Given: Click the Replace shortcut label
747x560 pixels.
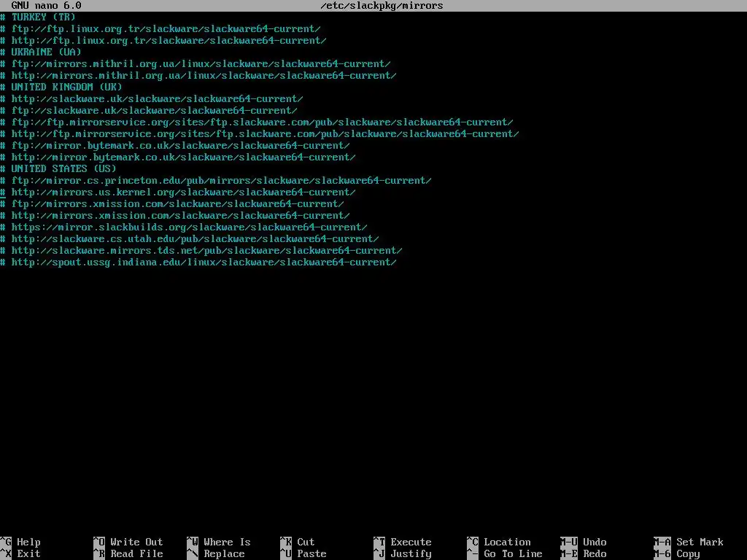Looking at the screenshot, I should (224, 554).
